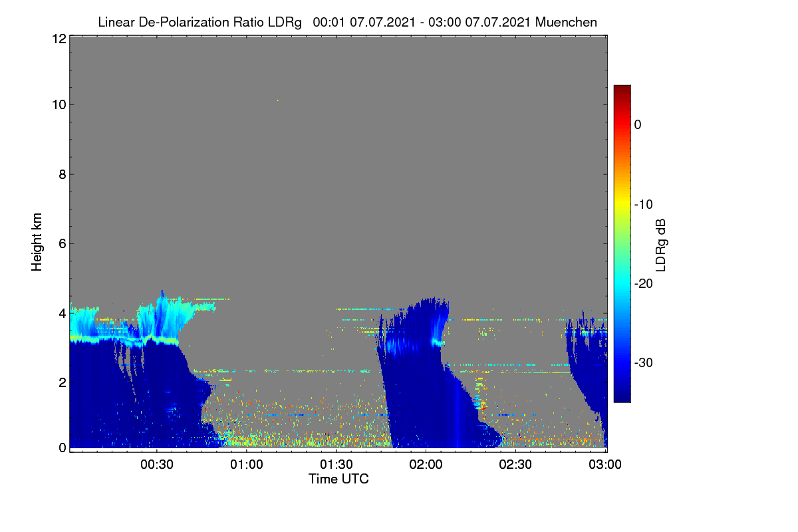Click the '8' height axis tick label
This screenshot has width=798, height=532.
pyautogui.click(x=61, y=174)
